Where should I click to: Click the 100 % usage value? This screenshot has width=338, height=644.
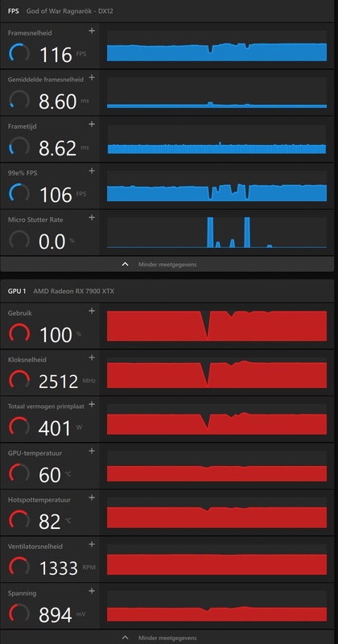click(56, 335)
